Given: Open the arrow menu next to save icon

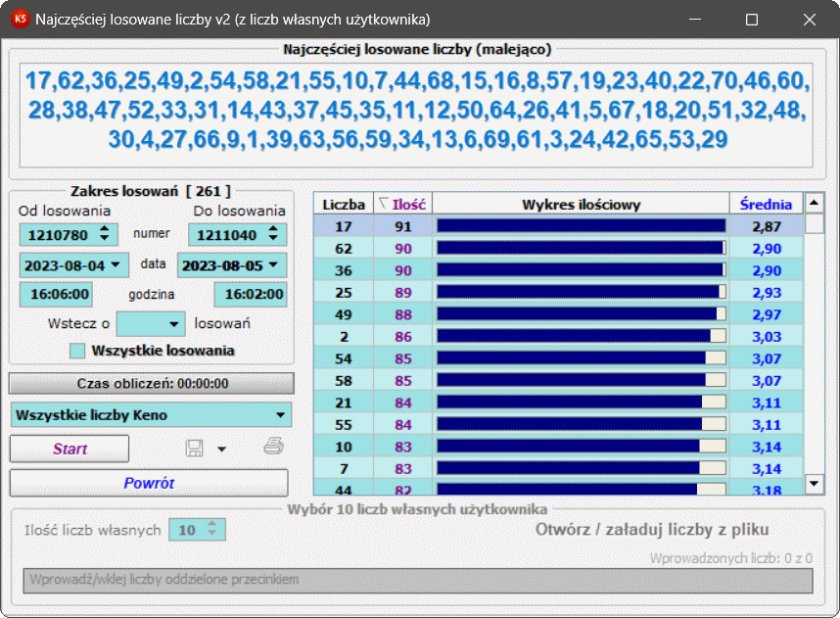Looking at the screenshot, I should pos(222,450).
